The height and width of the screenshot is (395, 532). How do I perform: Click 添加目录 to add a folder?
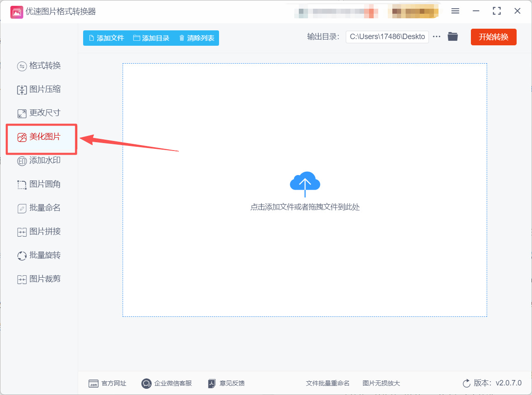pos(152,37)
